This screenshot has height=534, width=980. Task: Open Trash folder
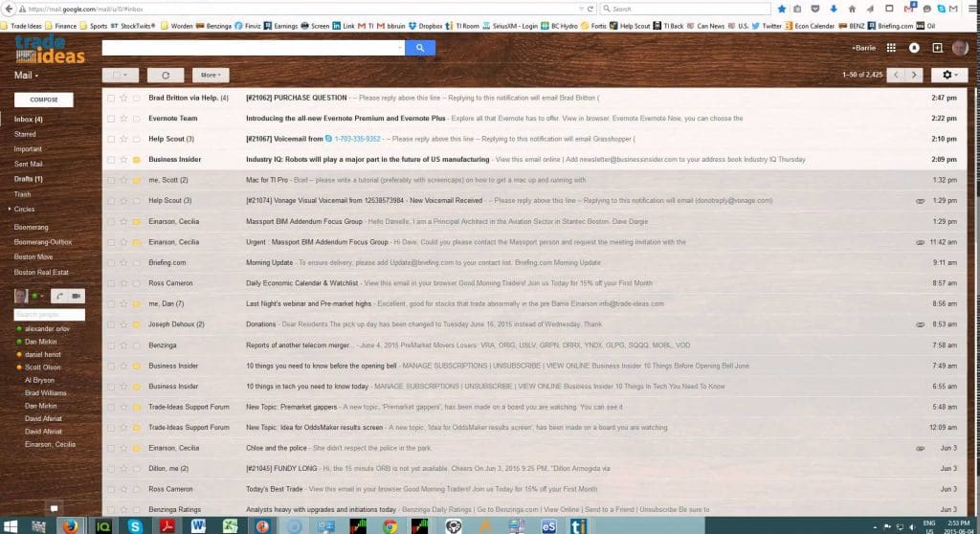tap(23, 194)
